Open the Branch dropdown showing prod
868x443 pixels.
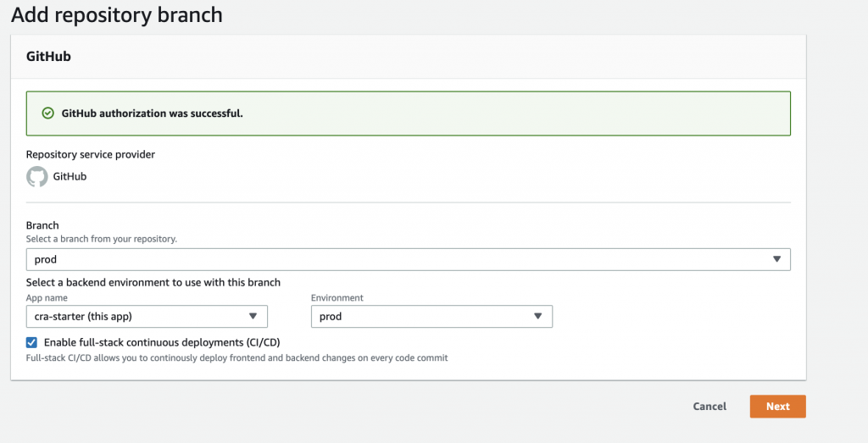398,259
